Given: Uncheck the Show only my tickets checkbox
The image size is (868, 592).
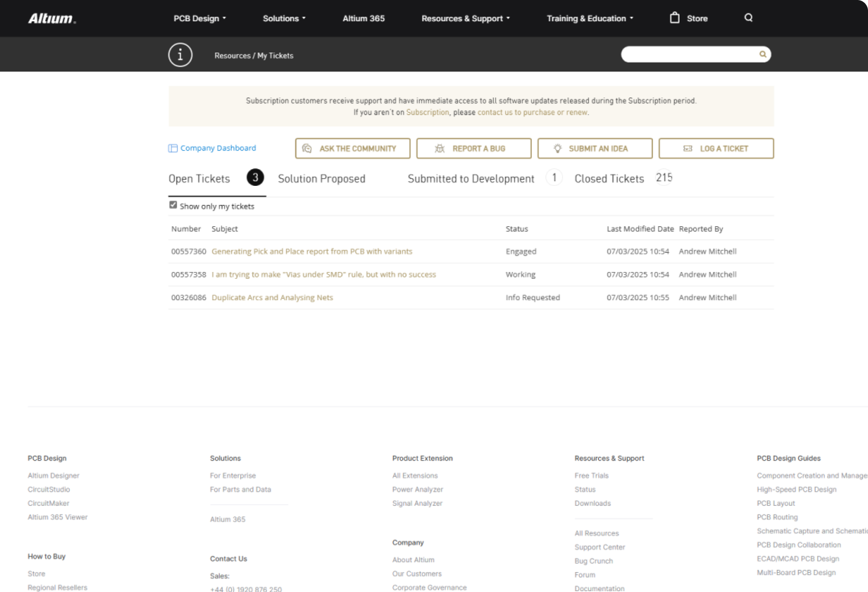Looking at the screenshot, I should tap(173, 205).
